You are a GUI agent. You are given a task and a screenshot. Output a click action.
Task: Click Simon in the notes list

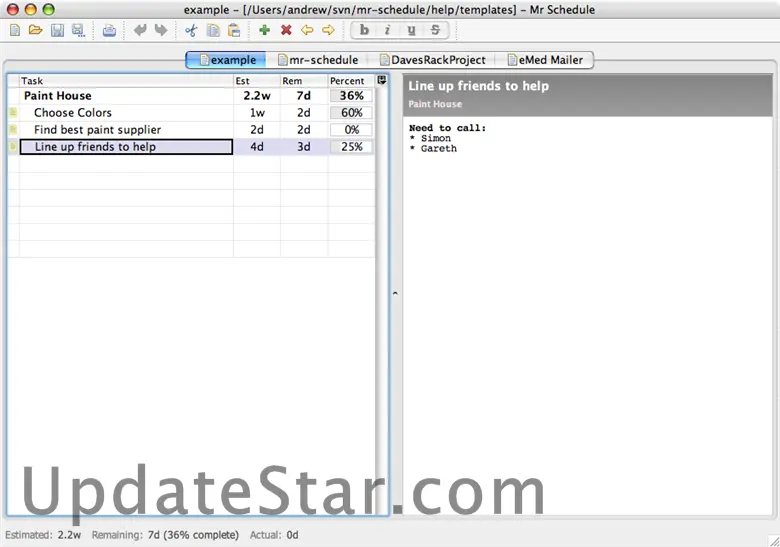(x=436, y=138)
